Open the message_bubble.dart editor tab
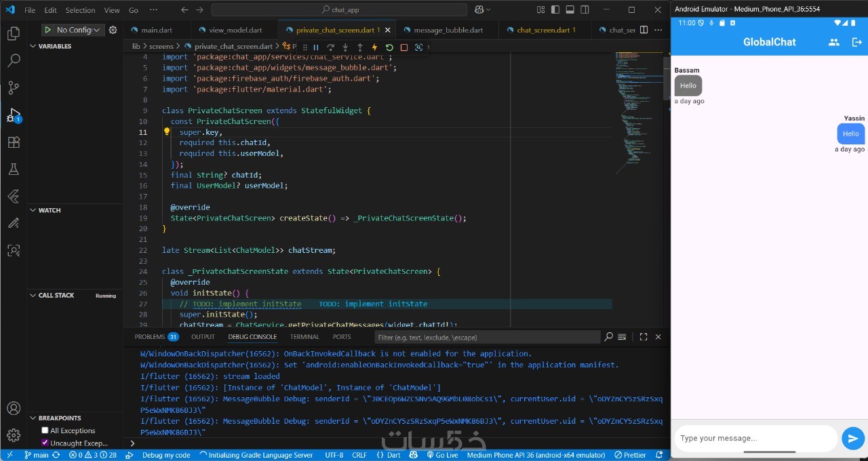The width and height of the screenshot is (868, 461). click(x=448, y=30)
